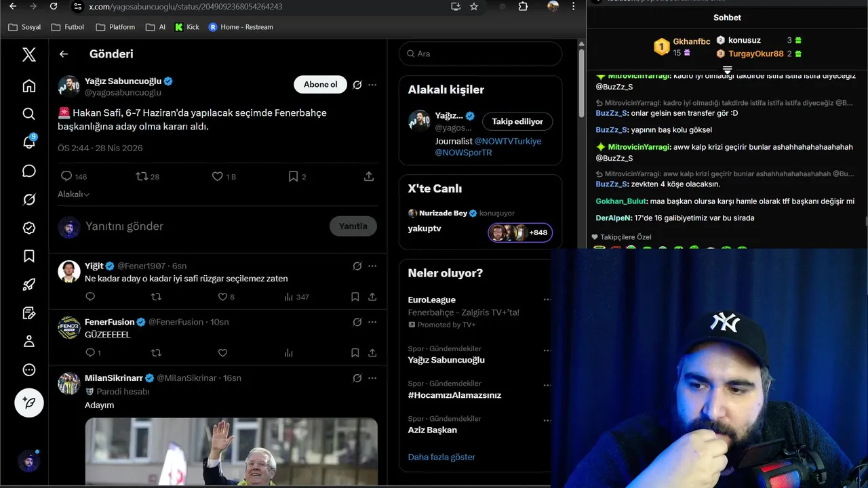
Task: View analytics 347 on Yiğit's reply
Action: point(297,297)
